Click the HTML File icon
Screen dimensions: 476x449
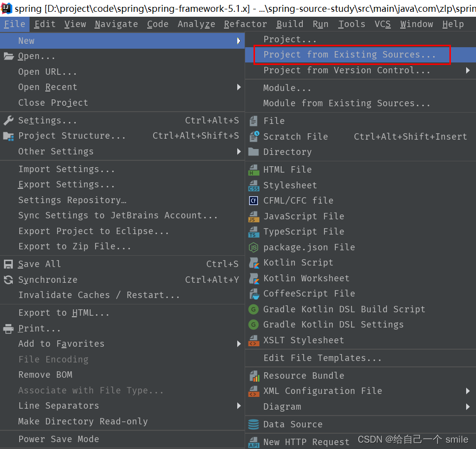(x=254, y=170)
